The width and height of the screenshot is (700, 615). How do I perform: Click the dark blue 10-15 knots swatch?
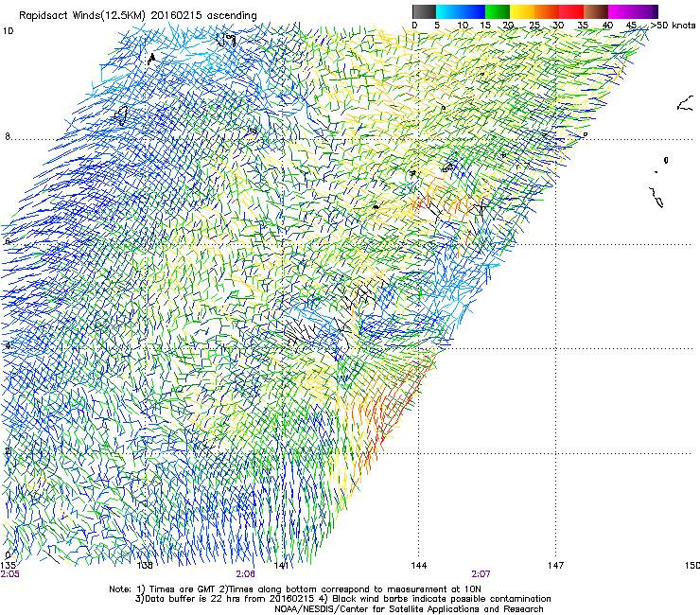(x=473, y=11)
